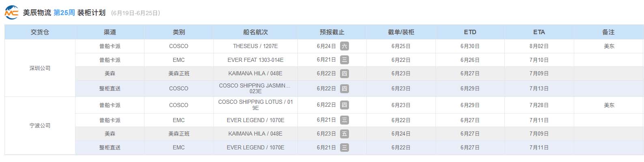Select the 深圳公司 warehouse cell
Image resolution: width=644 pixels, height=162 pixels.
(x=40, y=68)
